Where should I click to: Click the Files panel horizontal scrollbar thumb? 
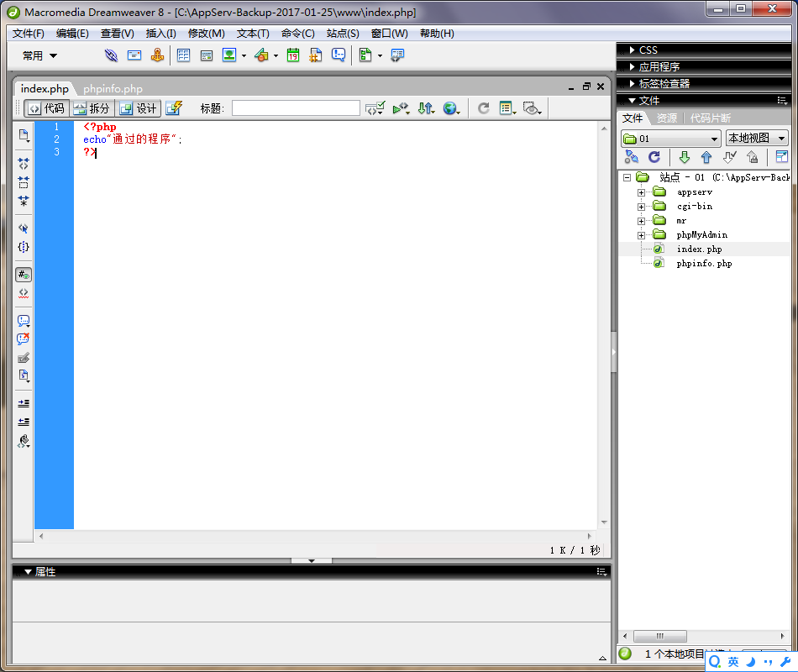[x=660, y=636]
